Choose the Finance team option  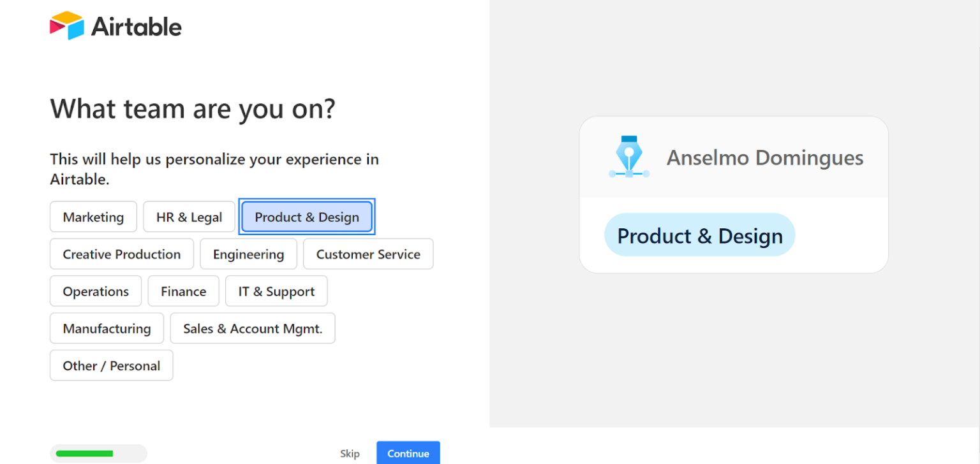point(183,291)
